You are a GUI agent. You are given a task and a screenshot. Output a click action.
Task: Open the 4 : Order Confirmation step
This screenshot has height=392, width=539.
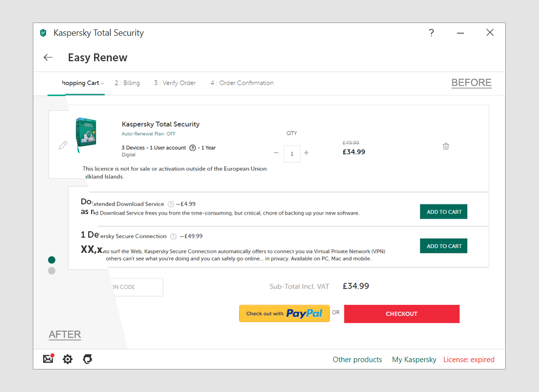[242, 83]
